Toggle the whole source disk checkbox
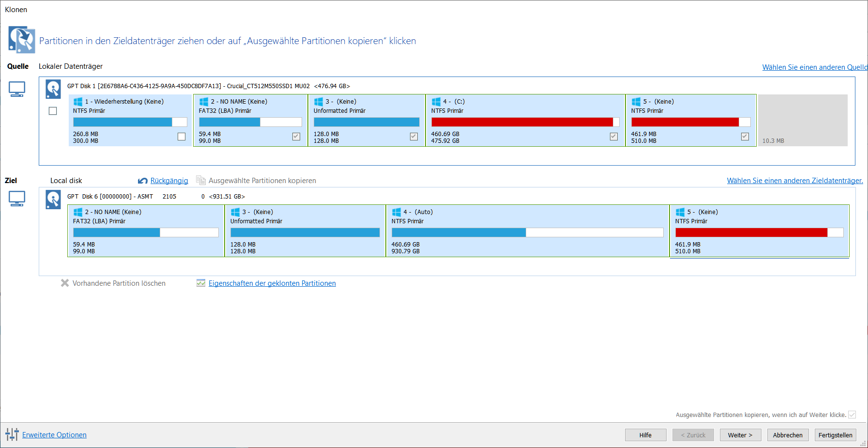Image resolution: width=868 pixels, height=448 pixels. (53, 111)
